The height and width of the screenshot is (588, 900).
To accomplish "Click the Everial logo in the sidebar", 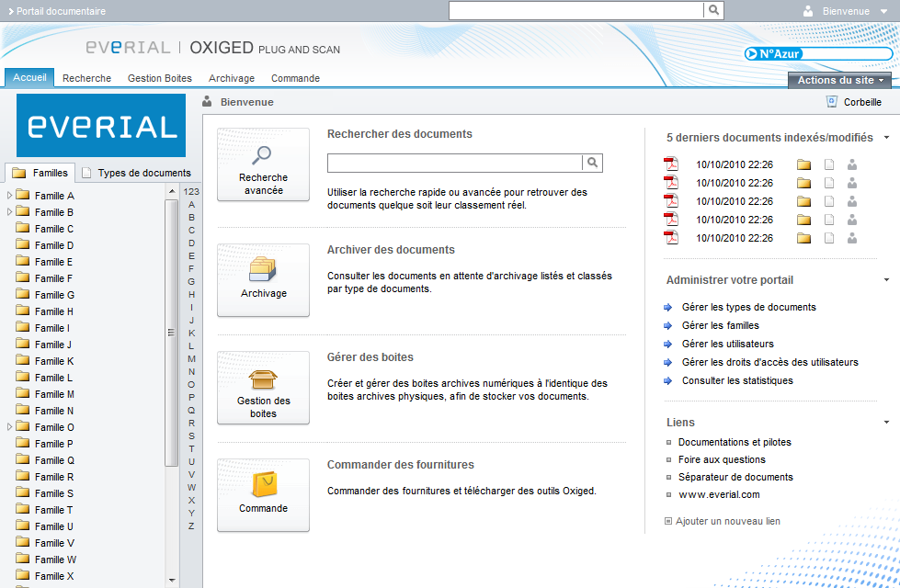I will pyautogui.click(x=101, y=126).
